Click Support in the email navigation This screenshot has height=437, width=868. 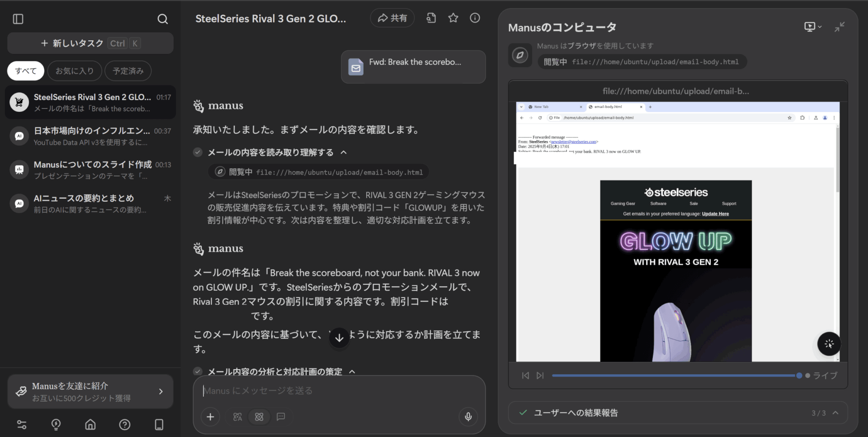tap(729, 203)
